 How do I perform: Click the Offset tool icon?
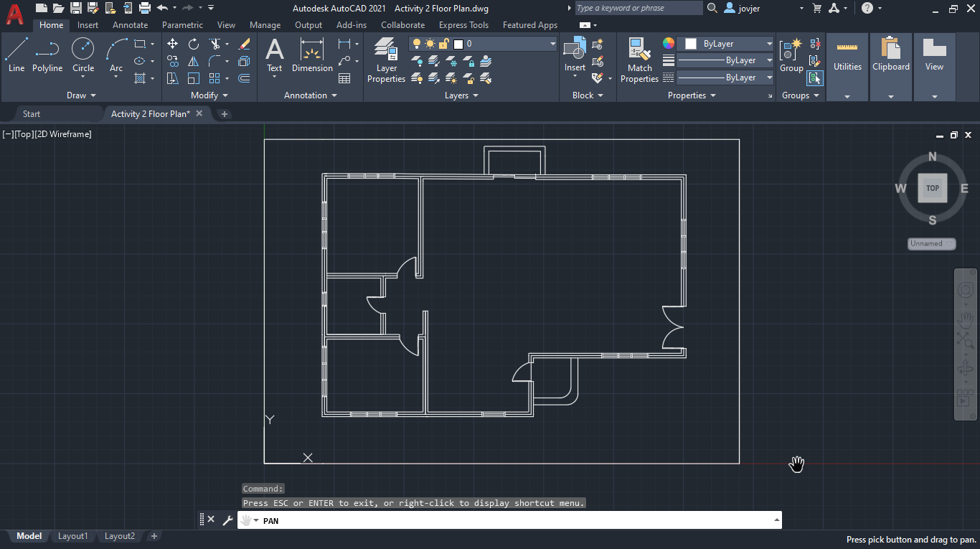tap(244, 78)
